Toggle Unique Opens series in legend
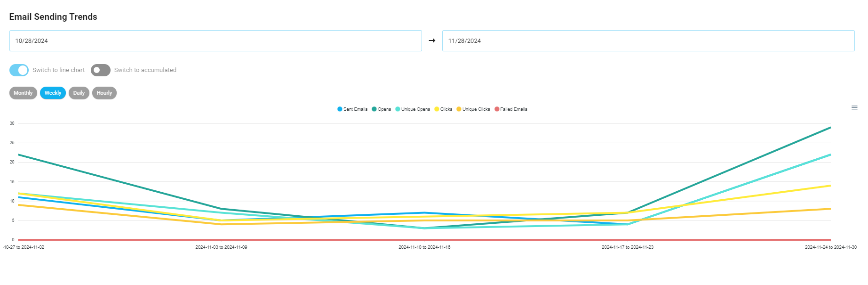Screen dimensions: 868x285 (413, 109)
